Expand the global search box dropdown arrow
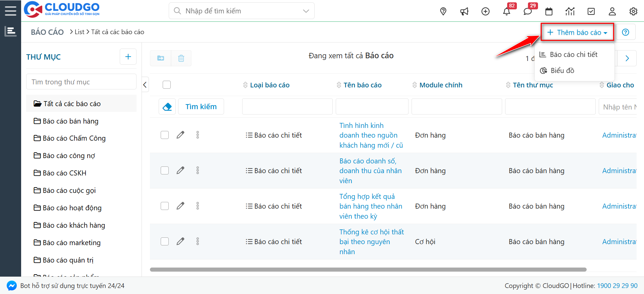This screenshot has width=644, height=294. [306, 11]
